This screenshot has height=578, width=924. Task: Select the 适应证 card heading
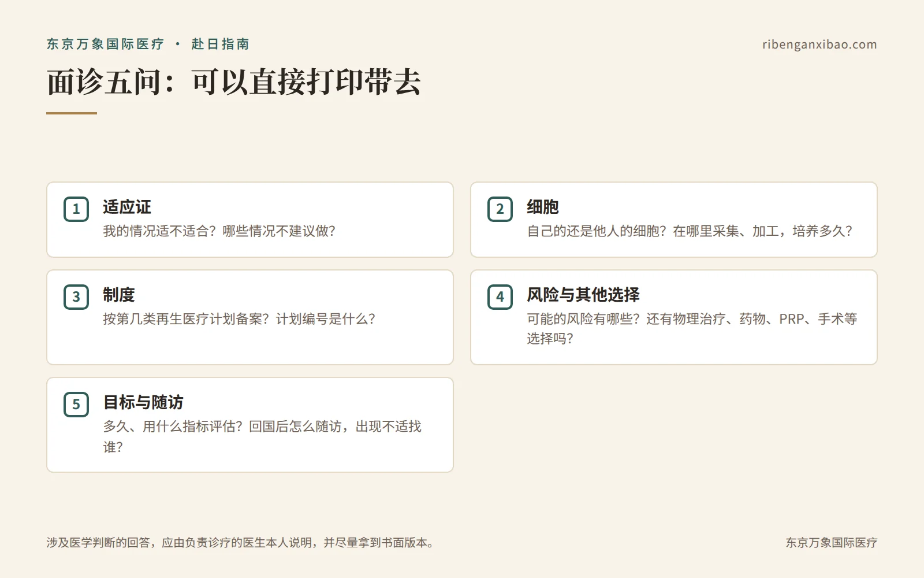point(127,207)
